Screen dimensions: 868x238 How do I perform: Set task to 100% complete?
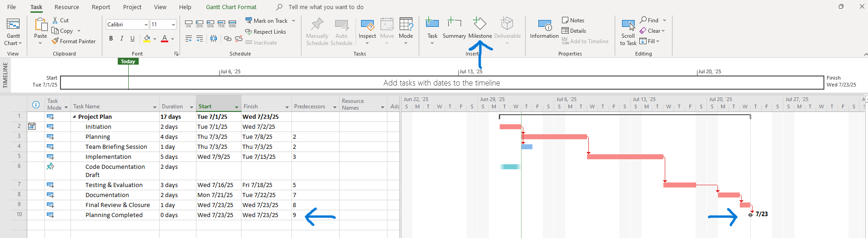point(232,24)
